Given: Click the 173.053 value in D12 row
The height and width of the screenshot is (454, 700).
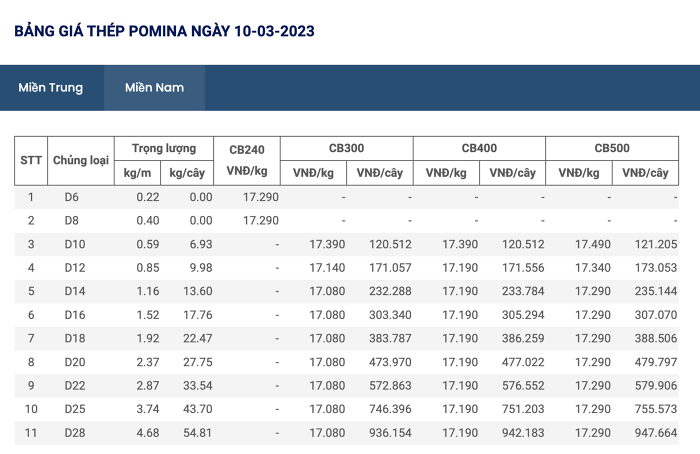Looking at the screenshot, I should click(x=656, y=268).
